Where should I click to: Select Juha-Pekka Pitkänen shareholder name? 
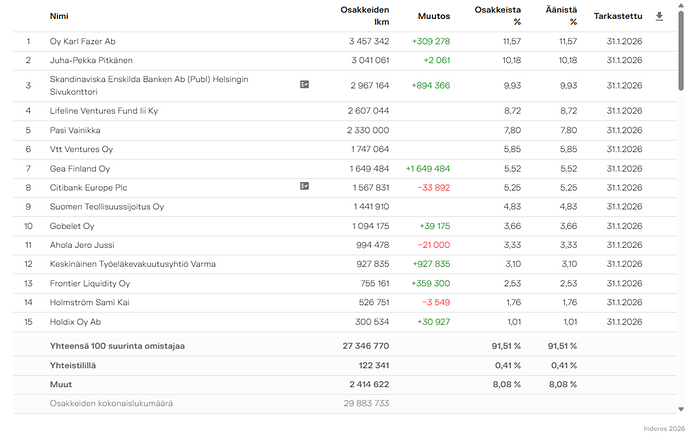(91, 61)
